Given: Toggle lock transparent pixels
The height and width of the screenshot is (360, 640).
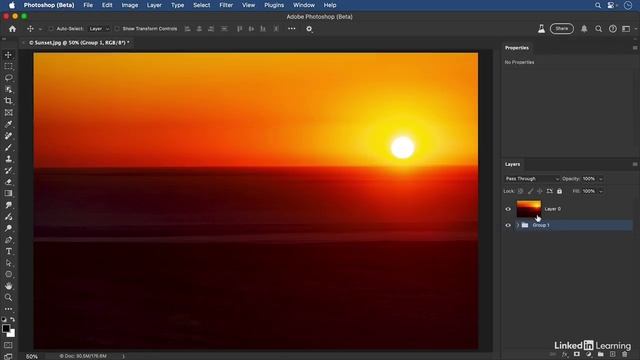Looking at the screenshot, I should (x=520, y=191).
